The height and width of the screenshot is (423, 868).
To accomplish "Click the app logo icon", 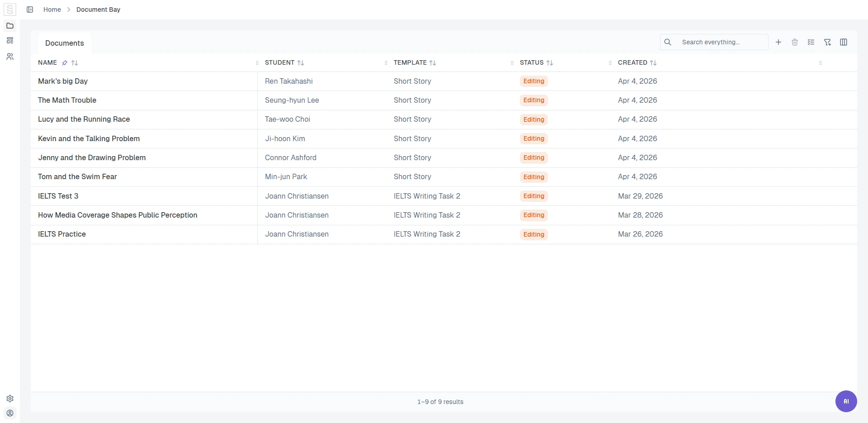I will click(9, 10).
